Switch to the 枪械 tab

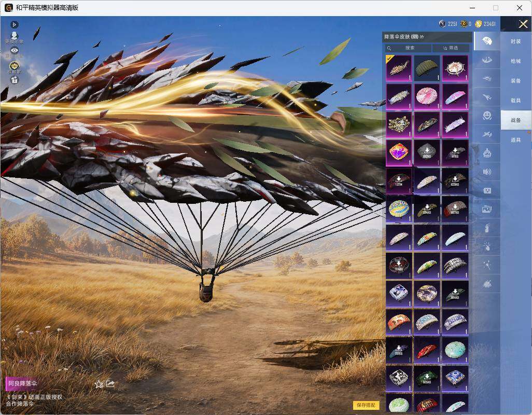click(516, 61)
